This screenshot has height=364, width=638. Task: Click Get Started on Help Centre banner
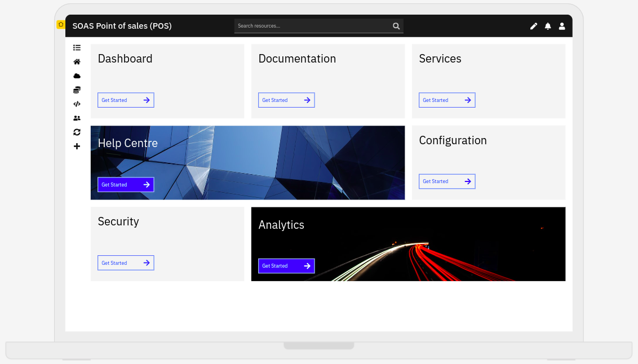point(126,185)
